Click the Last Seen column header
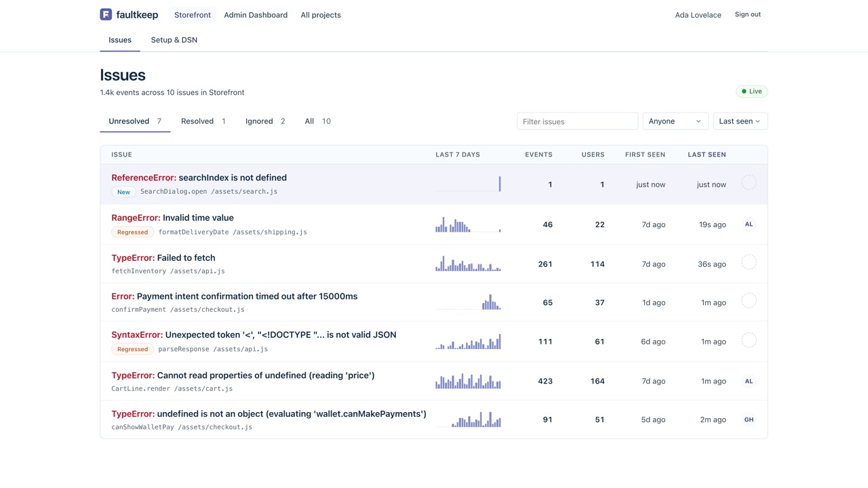Viewport: 868px width, 488px height. (x=707, y=155)
